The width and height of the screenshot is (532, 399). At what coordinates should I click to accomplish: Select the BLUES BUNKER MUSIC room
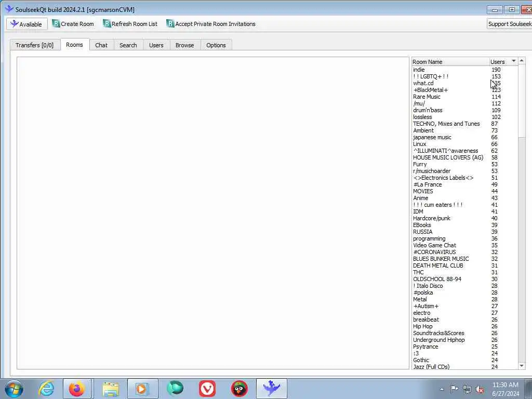464,259
